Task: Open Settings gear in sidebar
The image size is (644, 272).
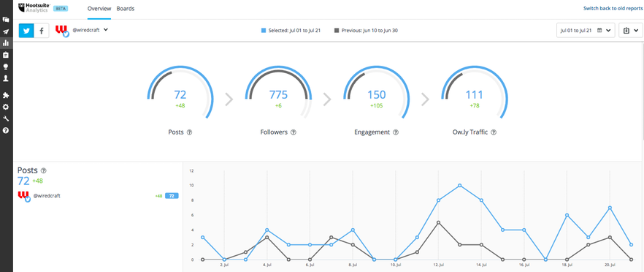Action: click(x=6, y=107)
